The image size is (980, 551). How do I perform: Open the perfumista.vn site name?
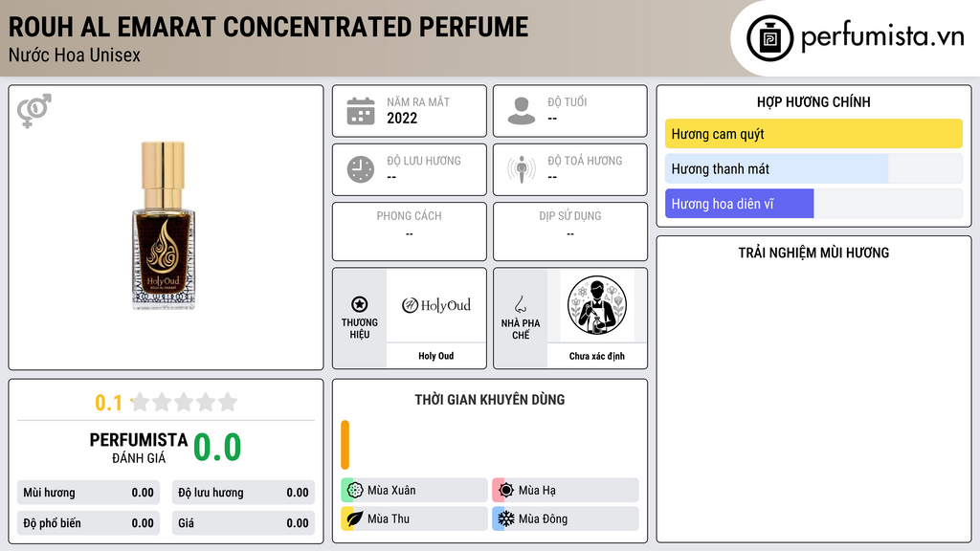[882, 37]
